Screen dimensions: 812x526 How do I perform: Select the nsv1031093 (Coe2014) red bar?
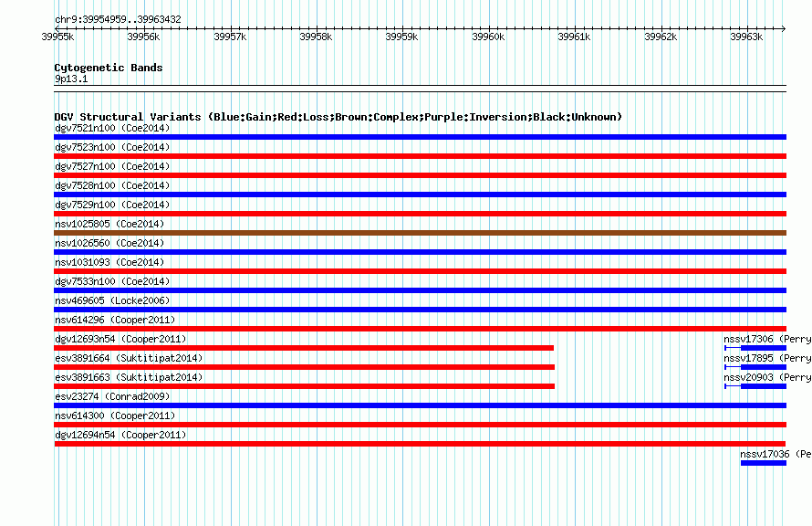point(420,271)
